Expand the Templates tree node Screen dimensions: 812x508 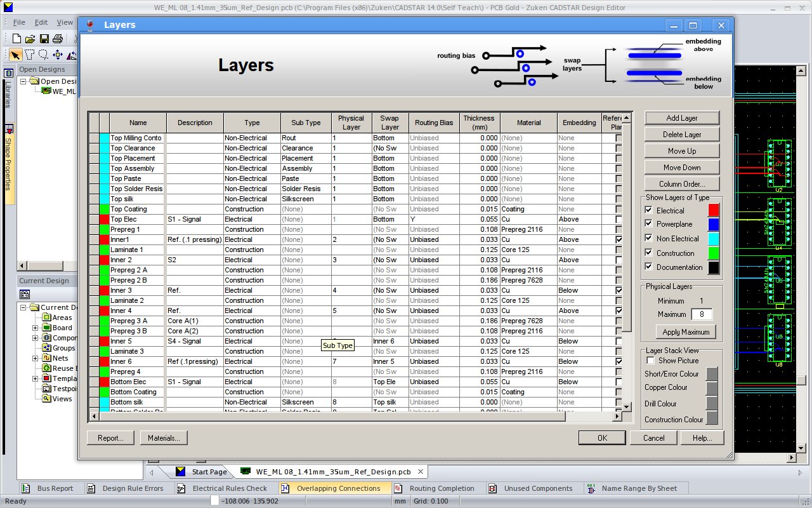point(36,378)
